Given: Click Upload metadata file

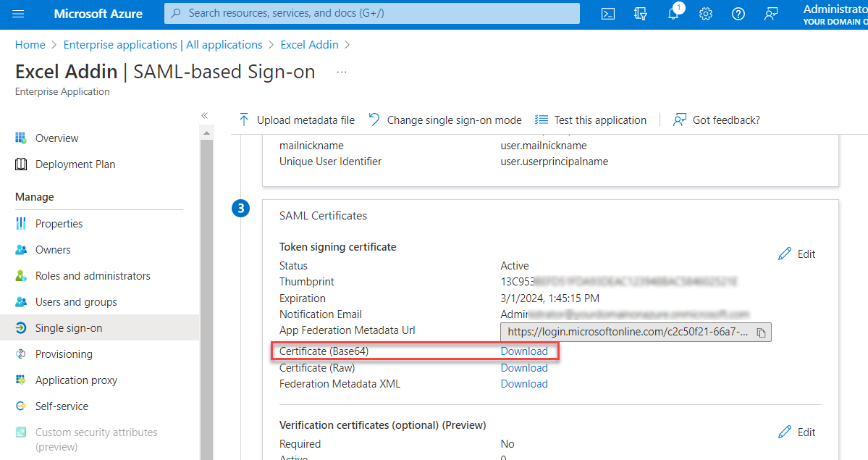Looking at the screenshot, I should pyautogui.click(x=297, y=120).
